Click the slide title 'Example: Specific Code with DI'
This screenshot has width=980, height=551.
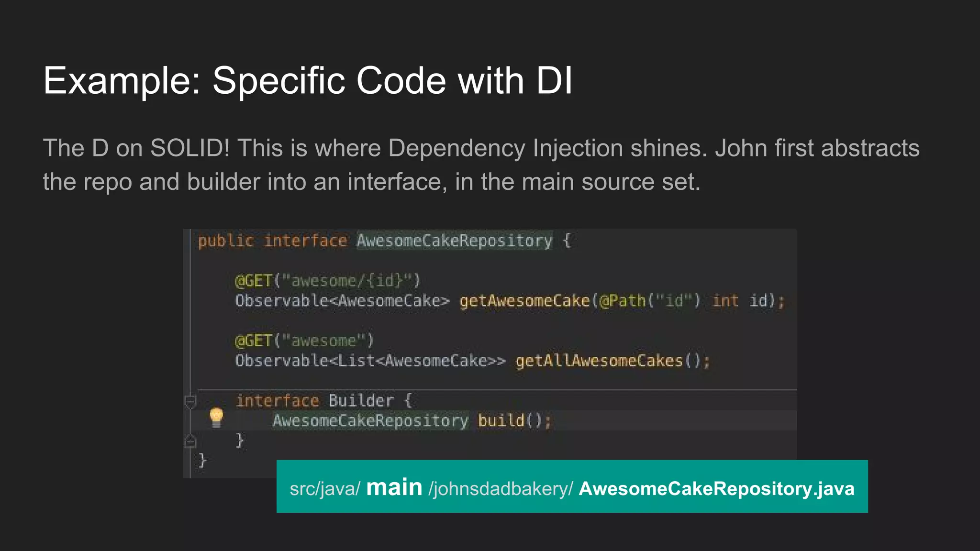click(308, 80)
